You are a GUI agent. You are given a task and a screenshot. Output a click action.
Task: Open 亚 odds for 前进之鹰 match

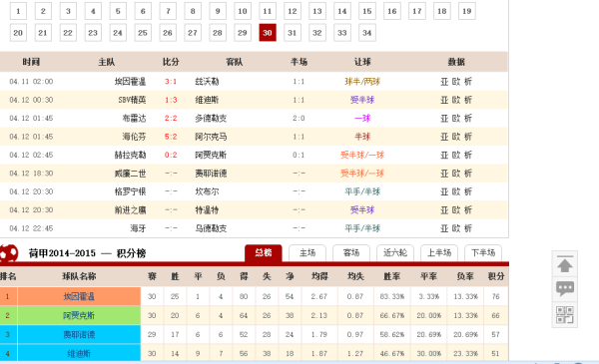tap(444, 209)
